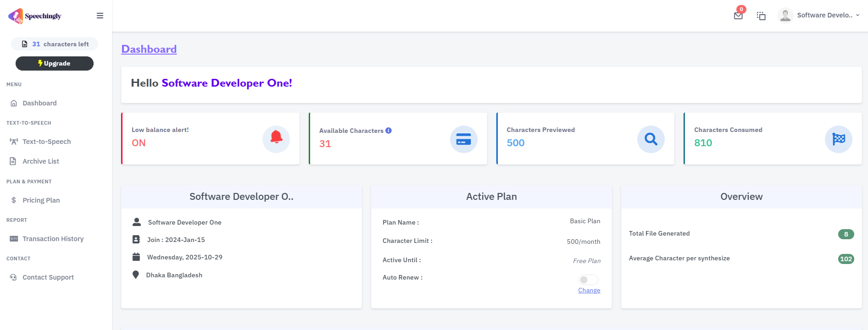Click the user avatar picture

[785, 15]
